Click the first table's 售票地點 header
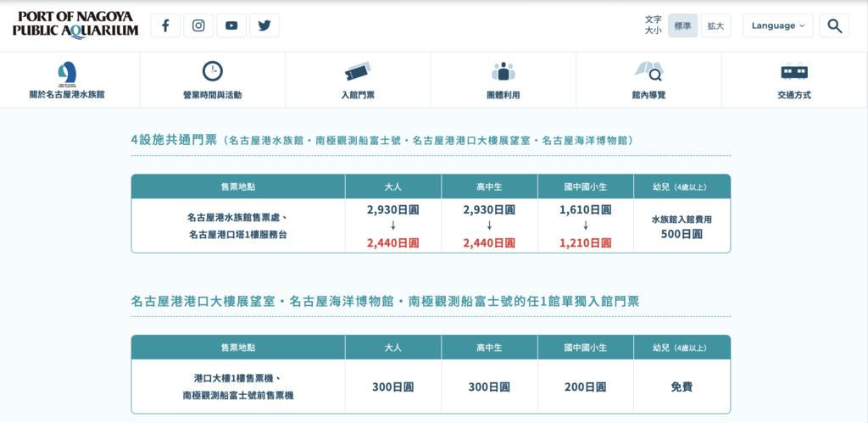The height and width of the screenshot is (423, 868). click(238, 187)
